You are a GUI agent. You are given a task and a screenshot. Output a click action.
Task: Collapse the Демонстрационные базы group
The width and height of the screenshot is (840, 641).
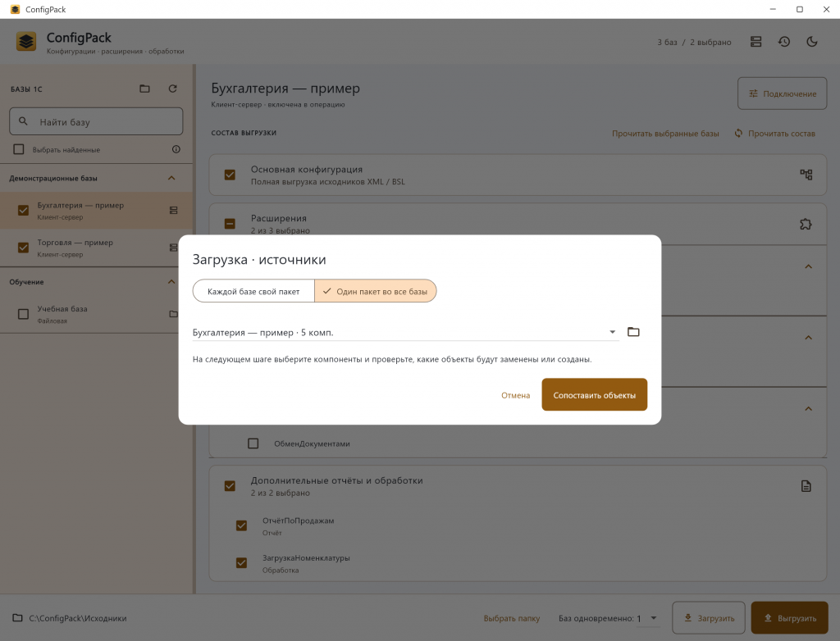point(171,178)
